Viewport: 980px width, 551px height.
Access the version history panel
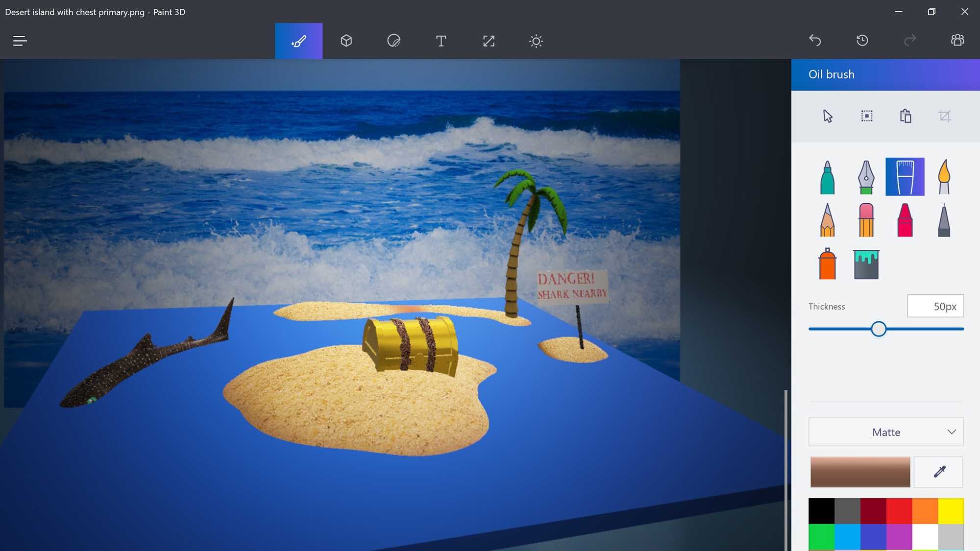[x=862, y=40]
